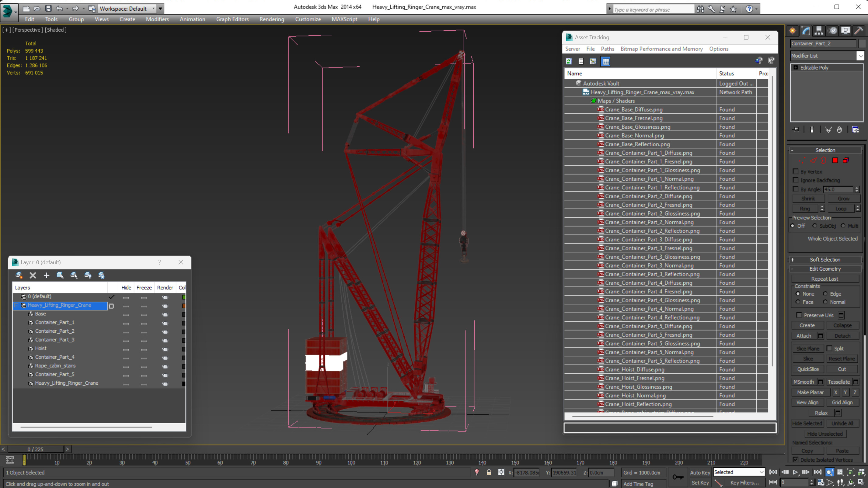Select Polygon sub-object selection mode

click(835, 160)
